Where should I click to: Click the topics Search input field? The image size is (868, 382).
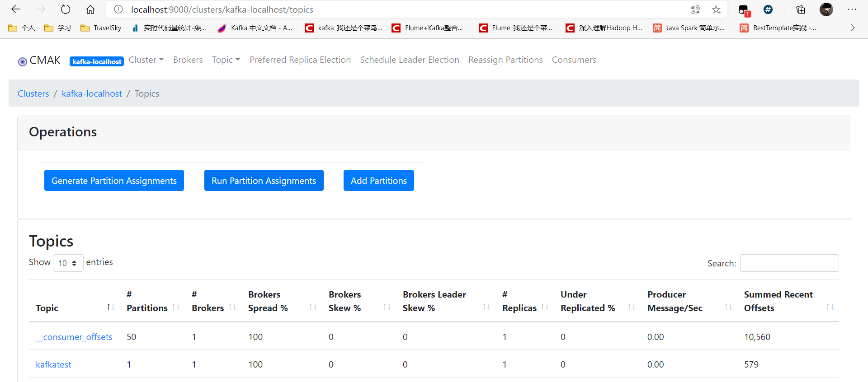coord(789,263)
